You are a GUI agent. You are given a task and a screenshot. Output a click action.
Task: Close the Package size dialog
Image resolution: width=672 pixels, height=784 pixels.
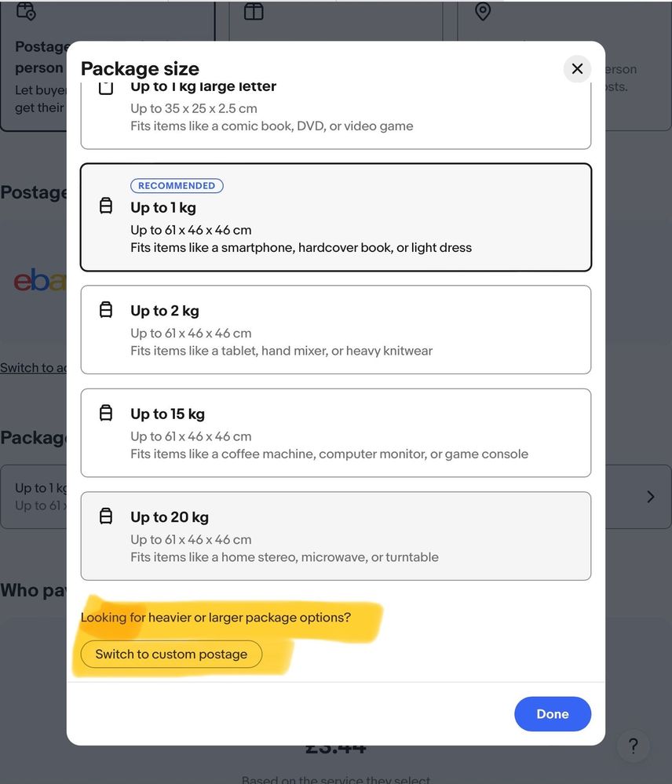coord(577,69)
